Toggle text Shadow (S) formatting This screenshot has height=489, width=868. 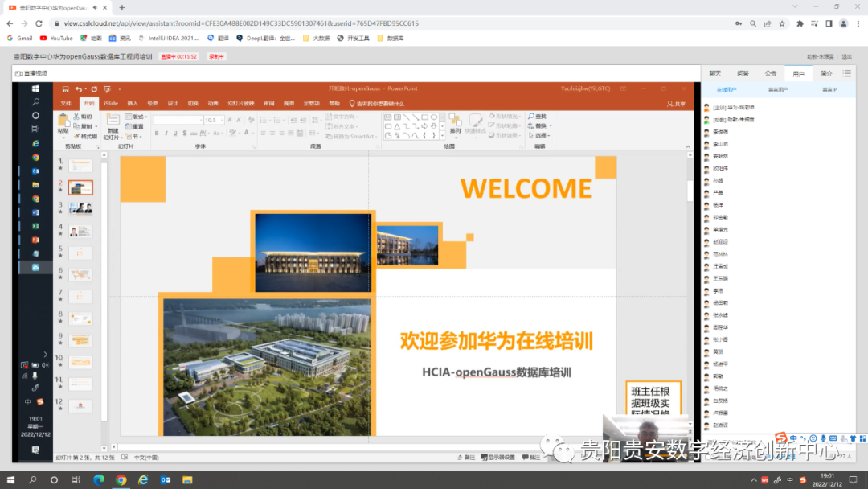click(x=184, y=134)
